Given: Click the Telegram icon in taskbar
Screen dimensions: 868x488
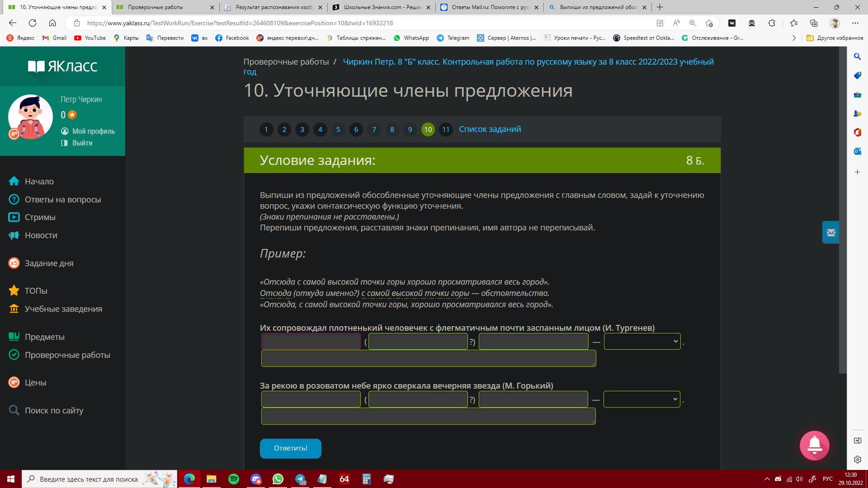Looking at the screenshot, I should [300, 479].
